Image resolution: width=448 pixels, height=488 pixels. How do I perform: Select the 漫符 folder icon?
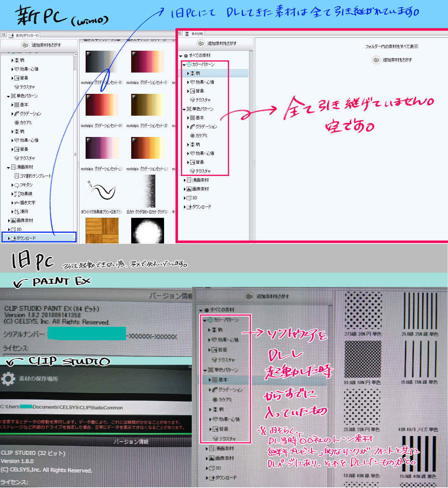[x=17, y=212]
